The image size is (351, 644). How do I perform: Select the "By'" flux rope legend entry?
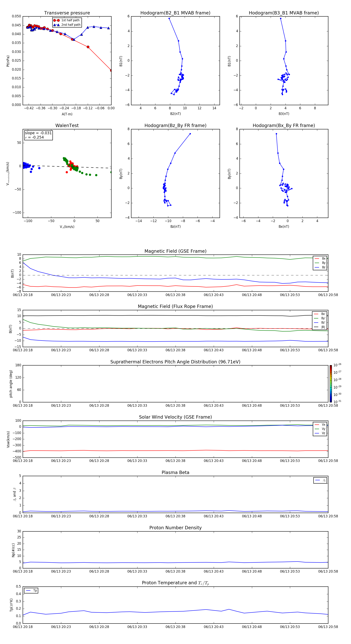pyautogui.click(x=320, y=318)
